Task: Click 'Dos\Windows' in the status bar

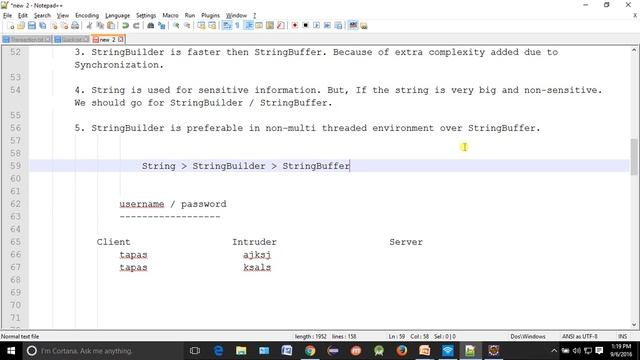Action: (528, 336)
